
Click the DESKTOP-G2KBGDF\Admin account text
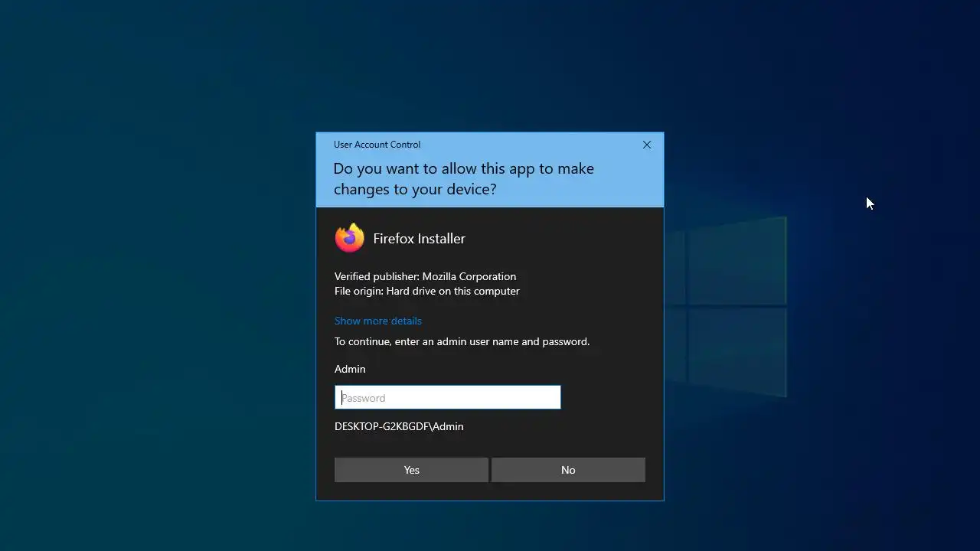point(399,426)
